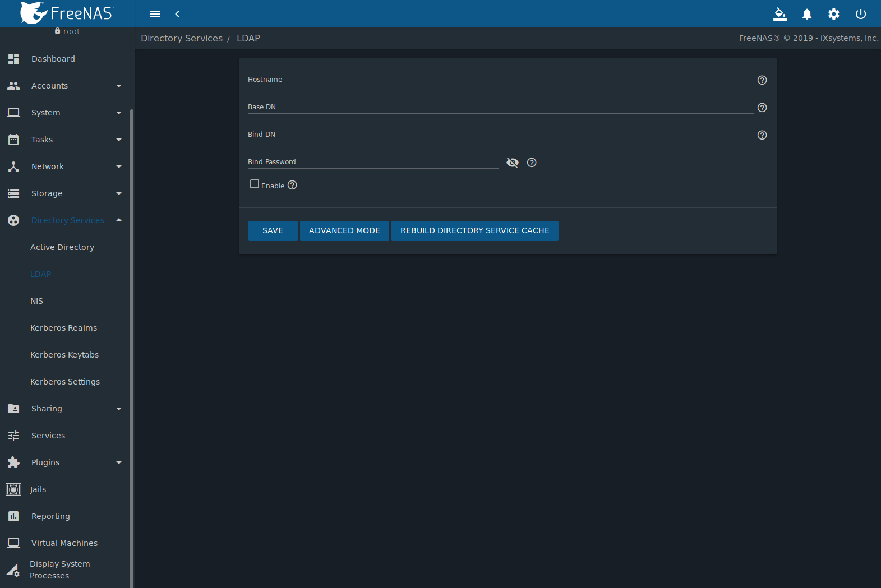This screenshot has height=588, width=881.
Task: Click the Jails icon
Action: click(x=13, y=489)
